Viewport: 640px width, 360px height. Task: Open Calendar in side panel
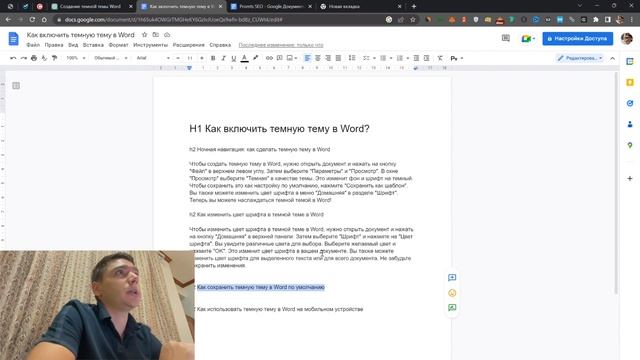630,62
